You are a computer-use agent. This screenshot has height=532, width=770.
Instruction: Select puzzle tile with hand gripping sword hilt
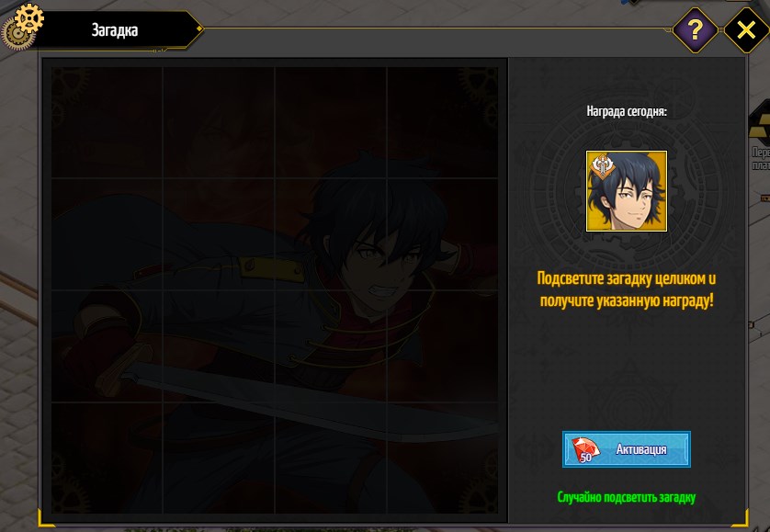coord(108,346)
